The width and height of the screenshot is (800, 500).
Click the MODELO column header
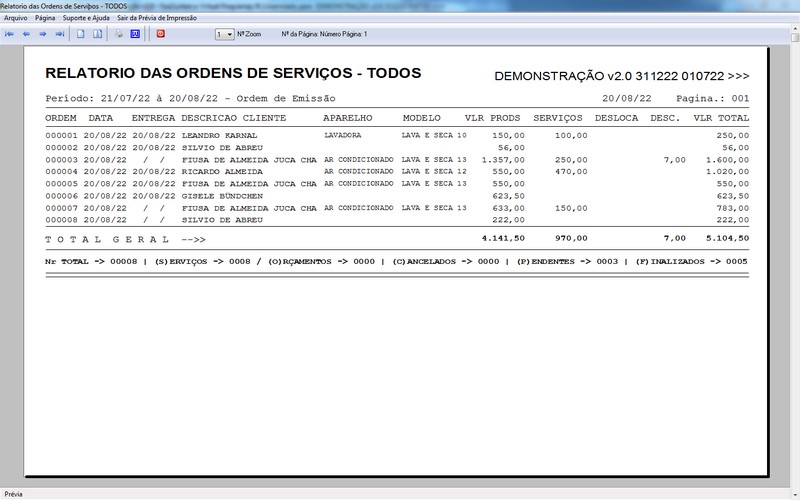[x=421, y=118]
